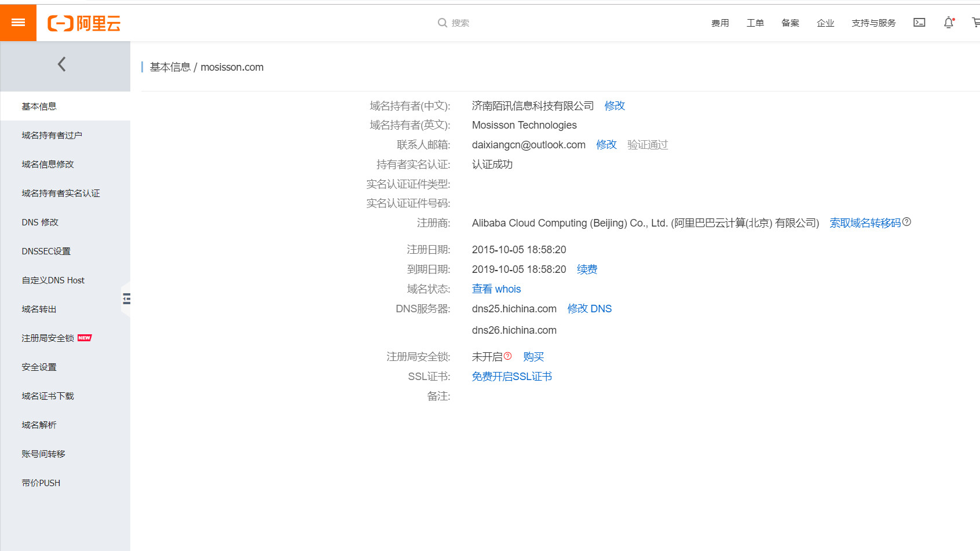Click the Alibaba Cloud logo
The width and height of the screenshot is (980, 551).
point(84,23)
